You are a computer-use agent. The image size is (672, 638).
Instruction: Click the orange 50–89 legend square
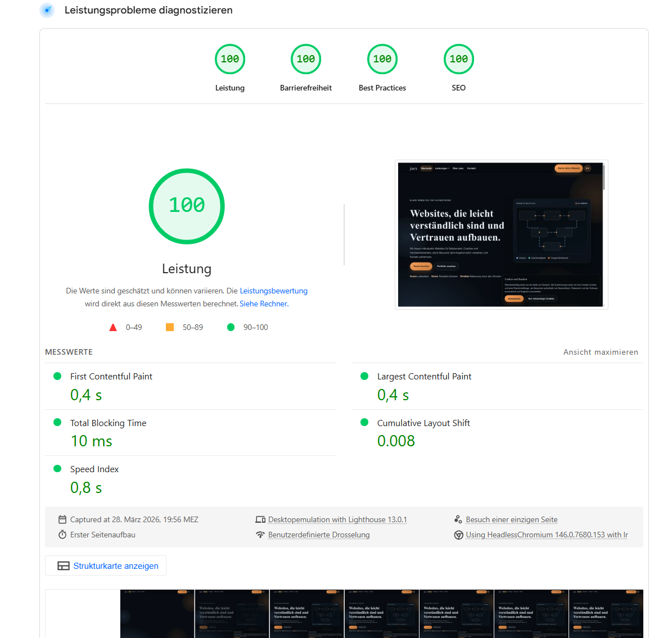[170, 327]
